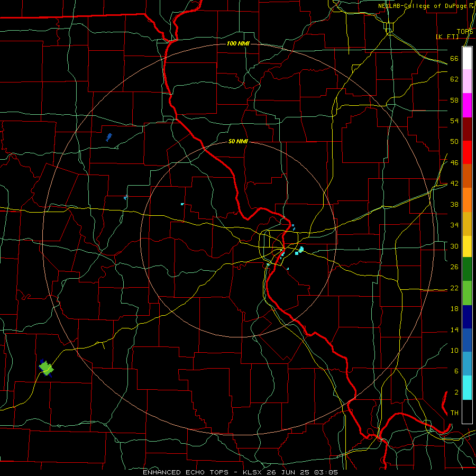This screenshot has width=476, height=476.
Task: Click the white swatch in the tops legend
Action: pyautogui.click(x=467, y=58)
